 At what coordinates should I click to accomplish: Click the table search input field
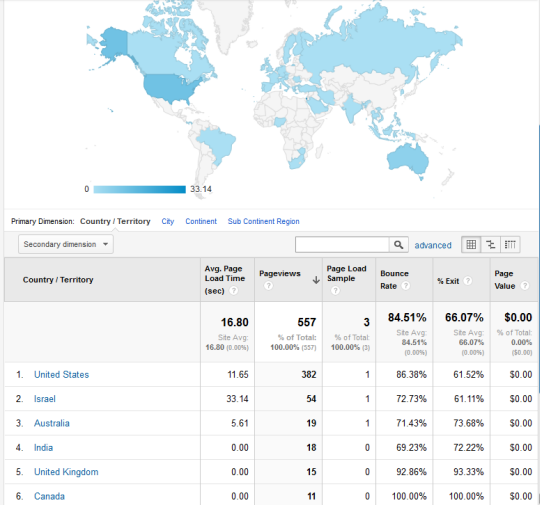(x=342, y=245)
